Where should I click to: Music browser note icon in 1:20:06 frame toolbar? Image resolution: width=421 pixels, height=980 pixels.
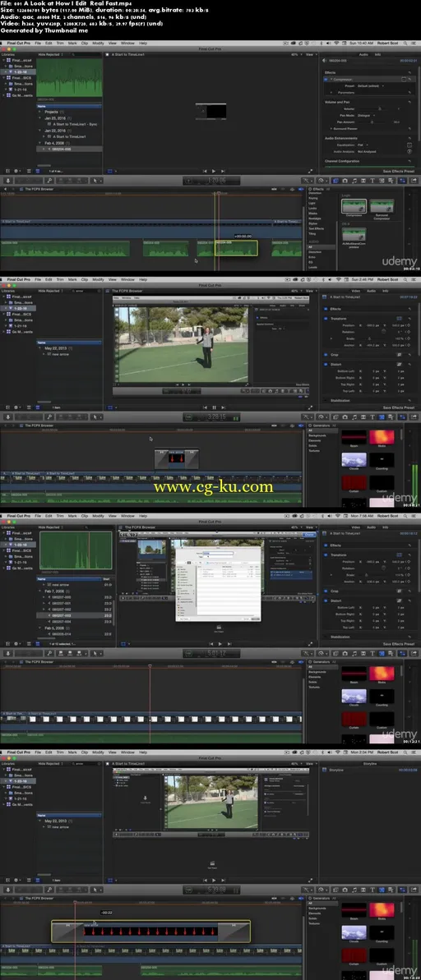354,181
